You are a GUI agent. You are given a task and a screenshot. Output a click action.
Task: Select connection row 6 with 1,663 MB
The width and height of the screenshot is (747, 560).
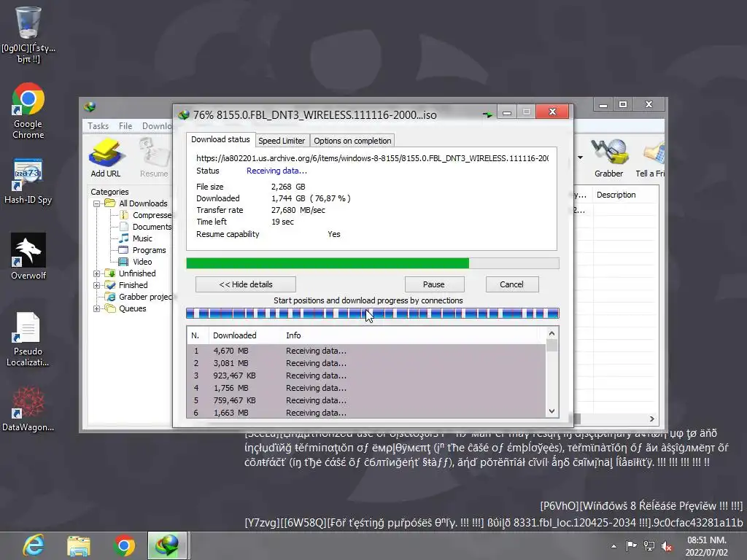coord(366,413)
